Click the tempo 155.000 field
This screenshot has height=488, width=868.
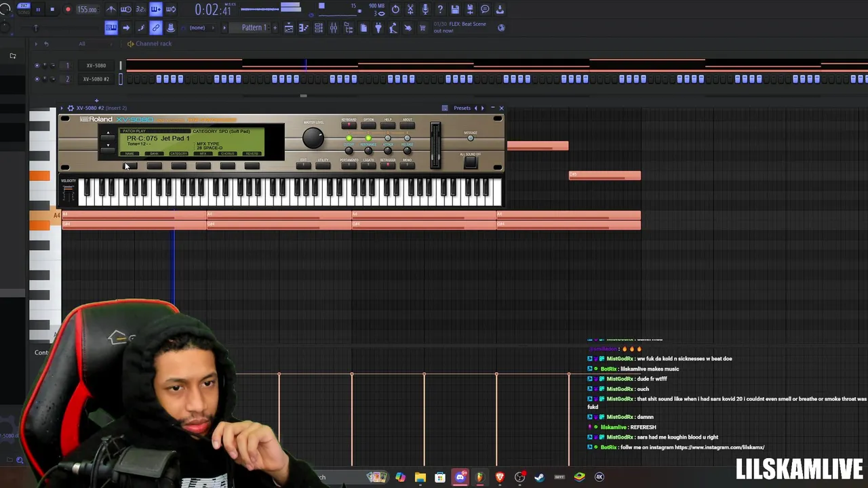click(87, 9)
